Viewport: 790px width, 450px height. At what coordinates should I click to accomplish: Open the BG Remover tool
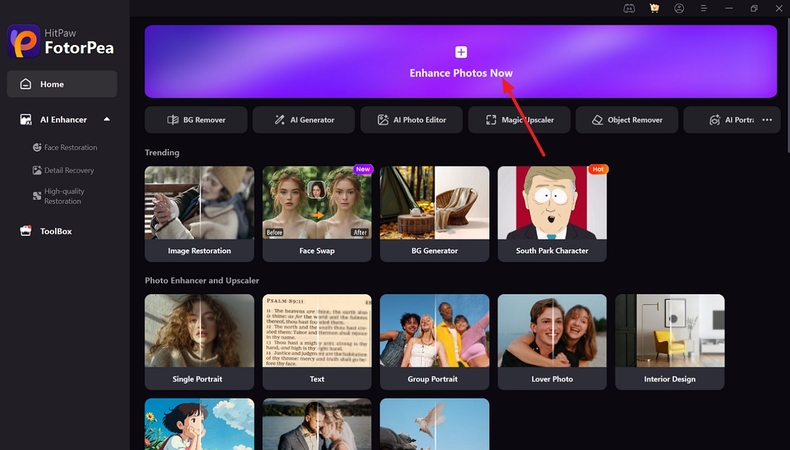[x=196, y=120]
